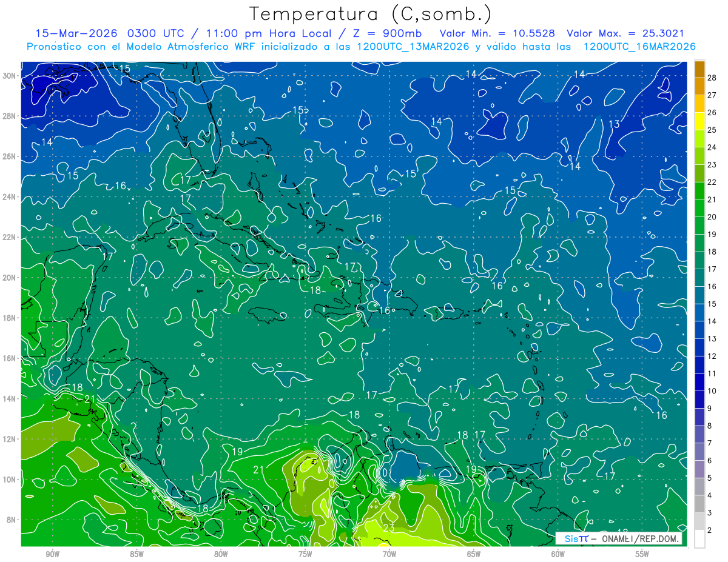Click the 55W longitude axis label

[x=642, y=554]
